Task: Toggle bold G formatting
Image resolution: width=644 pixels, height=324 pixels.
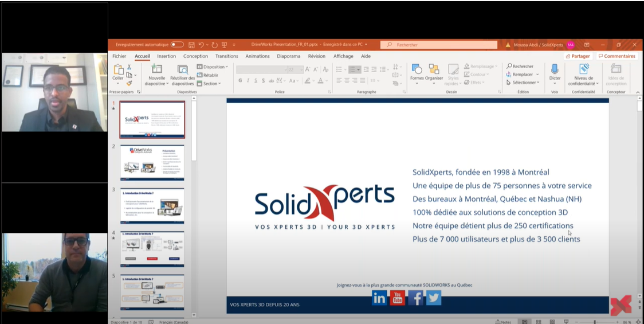Action: tap(240, 81)
